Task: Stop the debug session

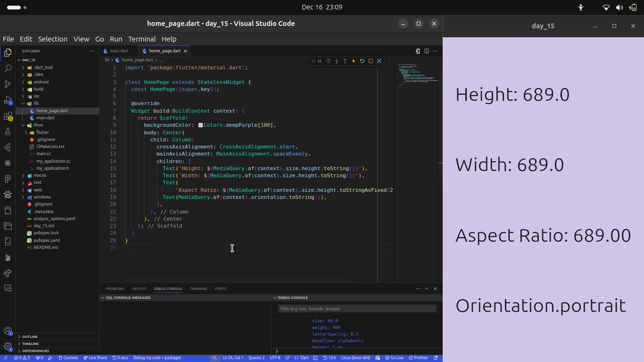Action: (x=370, y=61)
